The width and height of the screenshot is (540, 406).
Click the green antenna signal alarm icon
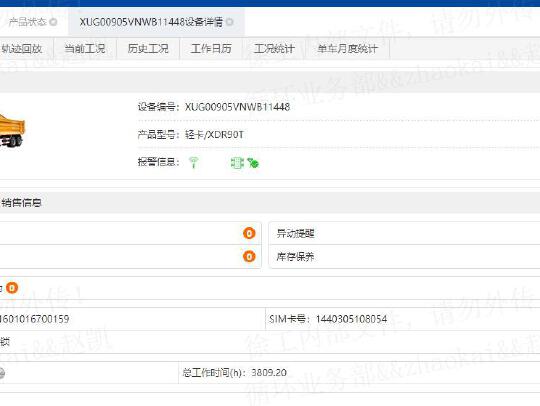point(194,162)
